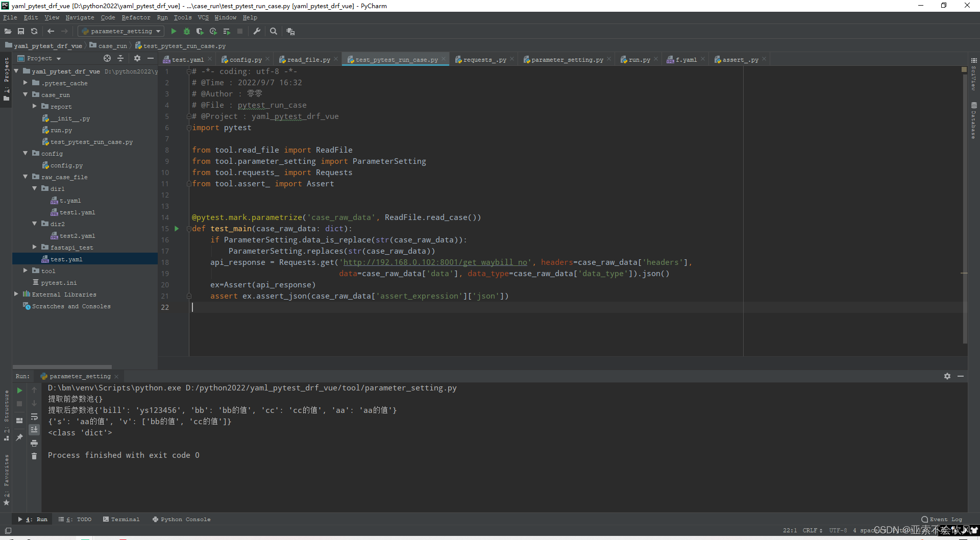This screenshot has height=540, width=980.
Task: Click the Stop icon in Run panel
Action: (19, 404)
